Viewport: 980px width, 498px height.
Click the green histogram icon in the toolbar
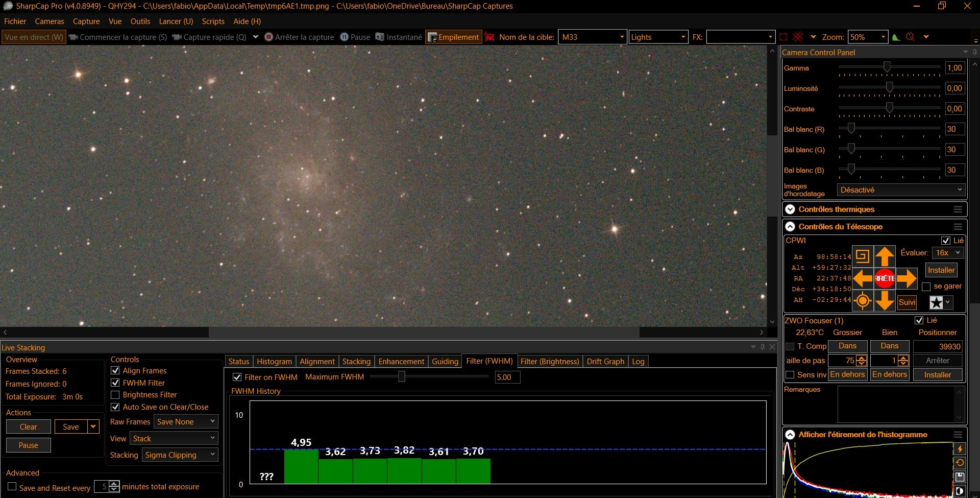(x=896, y=37)
